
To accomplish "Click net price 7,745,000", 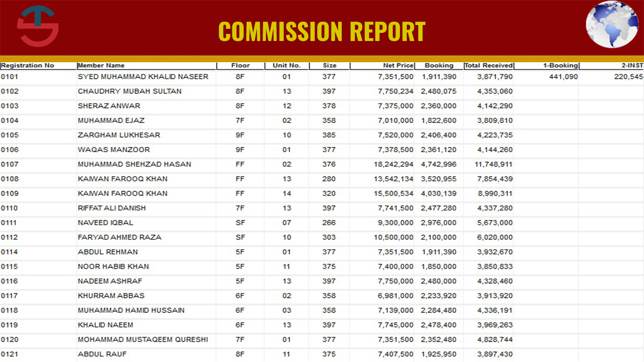I will pos(396,325).
